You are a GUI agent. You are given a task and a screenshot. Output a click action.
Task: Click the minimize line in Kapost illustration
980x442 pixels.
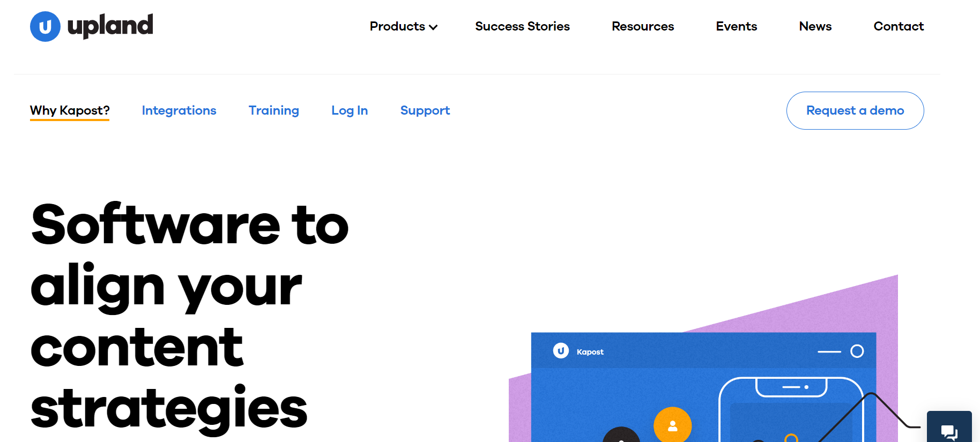click(829, 351)
